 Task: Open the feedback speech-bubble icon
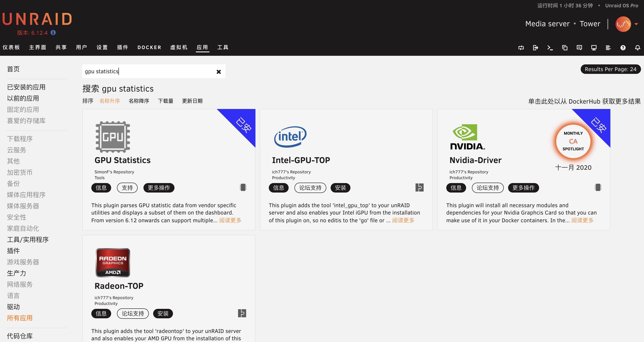tap(579, 48)
